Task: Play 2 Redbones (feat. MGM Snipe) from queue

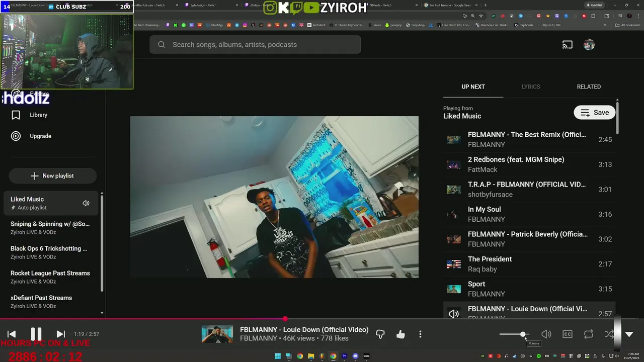Action: click(529, 164)
